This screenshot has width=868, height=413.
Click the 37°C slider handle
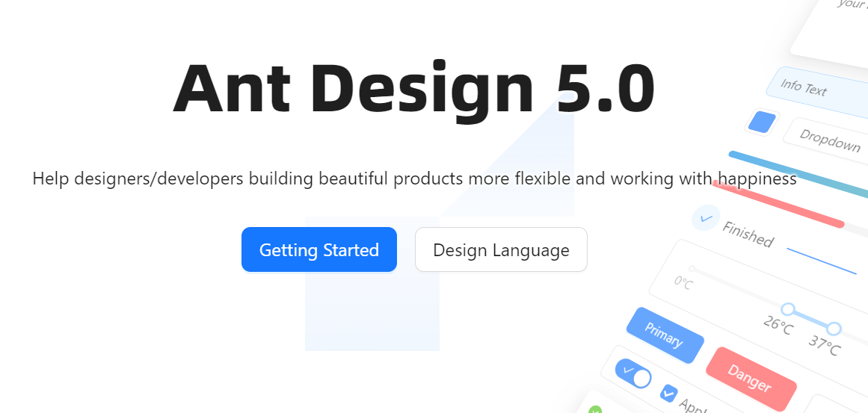click(x=834, y=329)
